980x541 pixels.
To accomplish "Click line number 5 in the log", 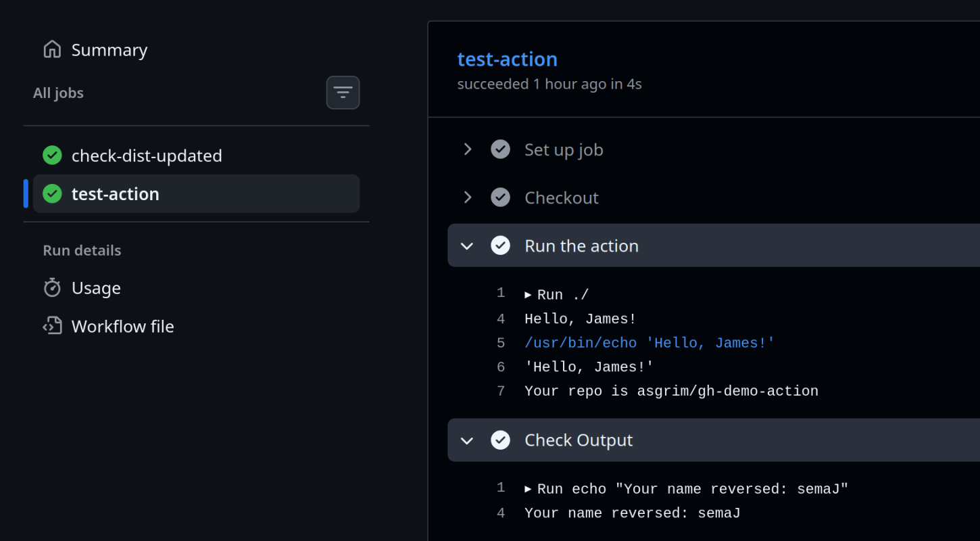I will (501, 342).
